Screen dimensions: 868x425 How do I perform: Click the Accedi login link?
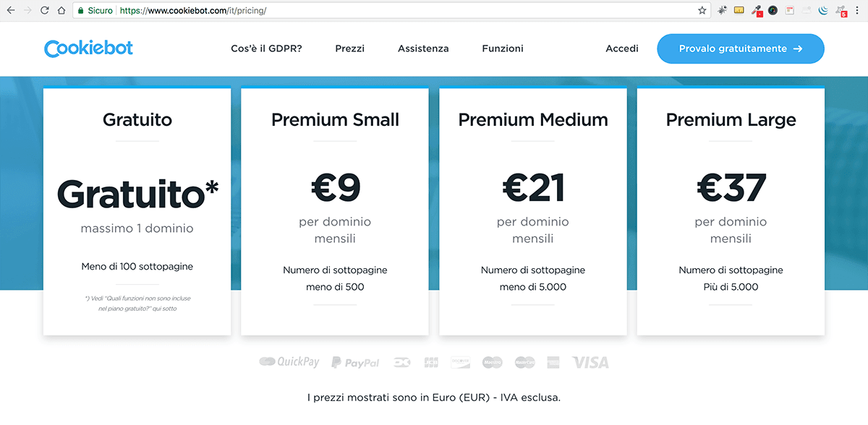pyautogui.click(x=622, y=48)
